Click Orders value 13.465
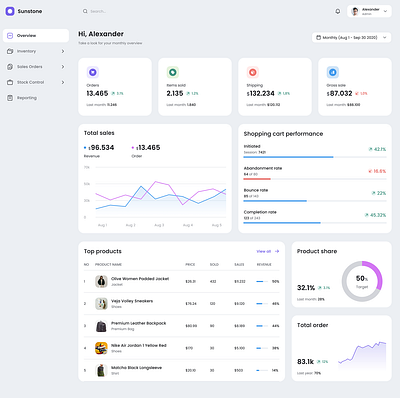The width and height of the screenshot is (400, 398). (97, 93)
